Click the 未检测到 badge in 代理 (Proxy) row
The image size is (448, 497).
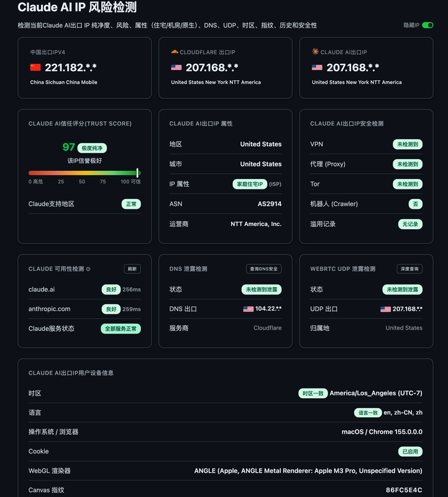click(x=408, y=164)
